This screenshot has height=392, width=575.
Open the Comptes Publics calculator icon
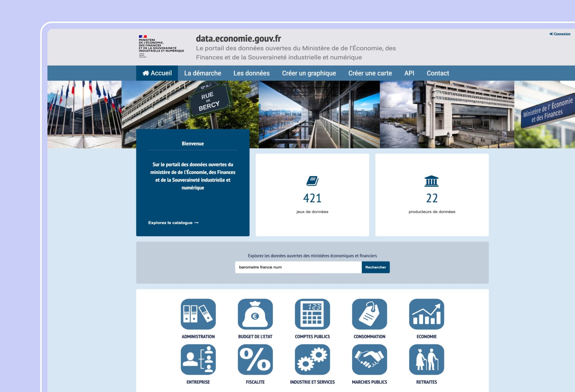click(x=312, y=314)
